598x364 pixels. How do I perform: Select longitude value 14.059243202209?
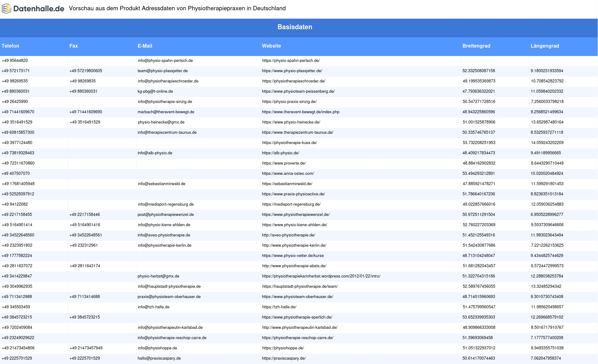[x=547, y=143]
